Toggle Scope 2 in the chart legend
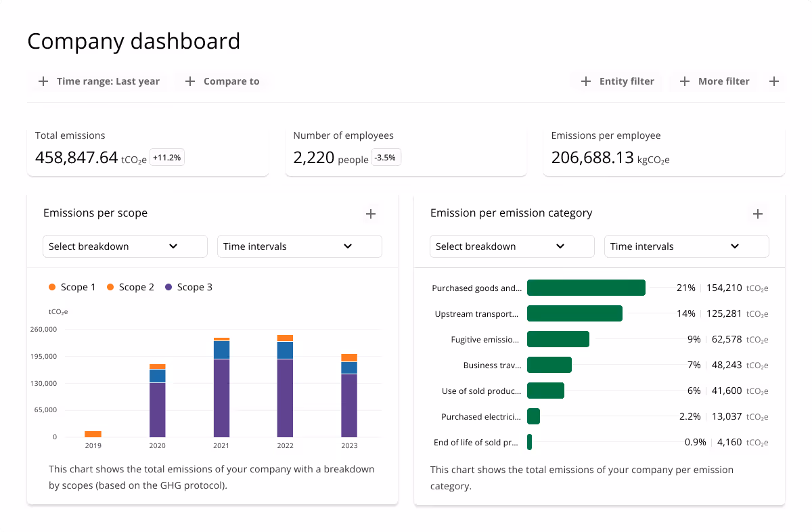812x532 pixels. [x=135, y=287]
